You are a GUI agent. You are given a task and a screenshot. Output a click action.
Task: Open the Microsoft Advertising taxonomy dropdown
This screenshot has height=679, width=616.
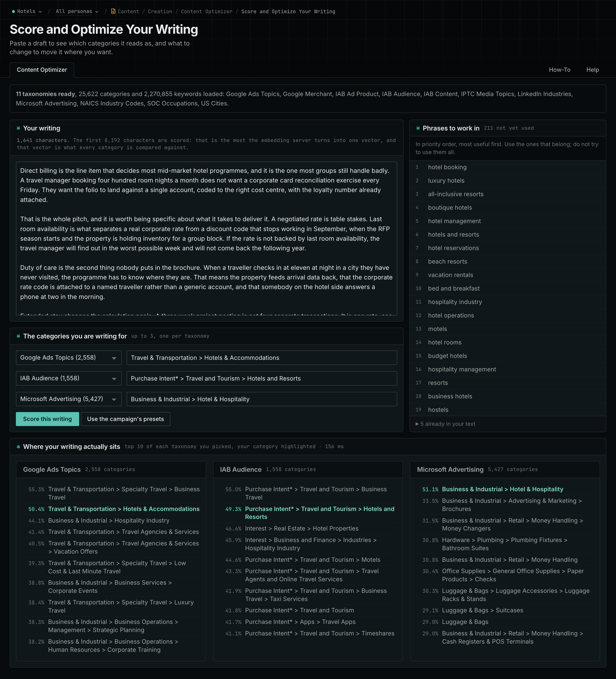pyautogui.click(x=69, y=399)
